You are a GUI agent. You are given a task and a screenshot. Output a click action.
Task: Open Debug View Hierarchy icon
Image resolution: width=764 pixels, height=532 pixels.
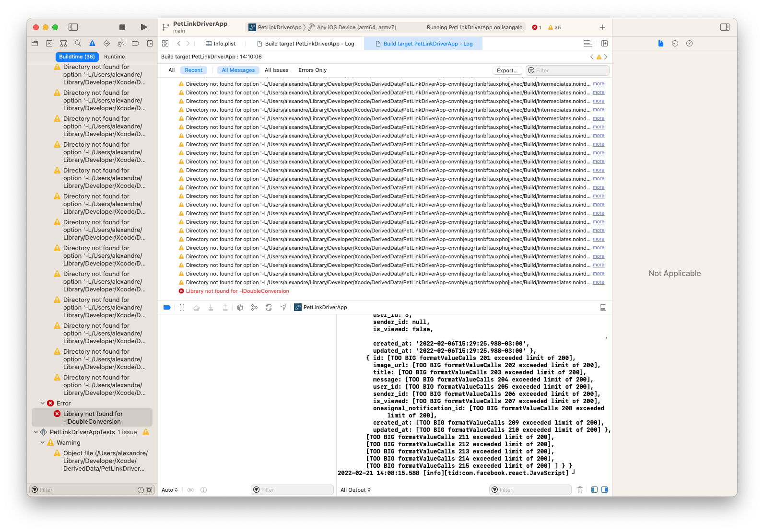tap(240, 307)
